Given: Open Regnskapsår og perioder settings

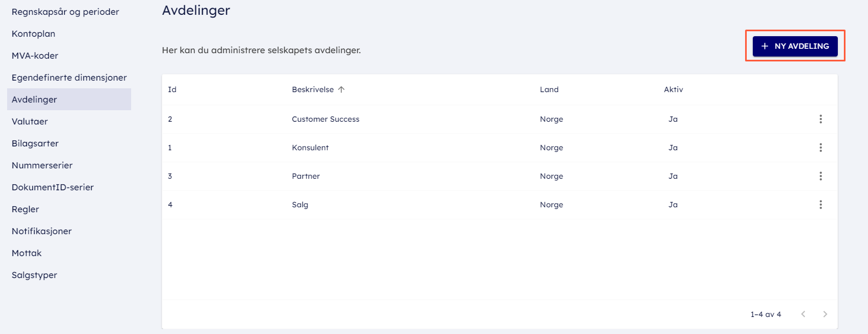Looking at the screenshot, I should pyautogui.click(x=65, y=12).
